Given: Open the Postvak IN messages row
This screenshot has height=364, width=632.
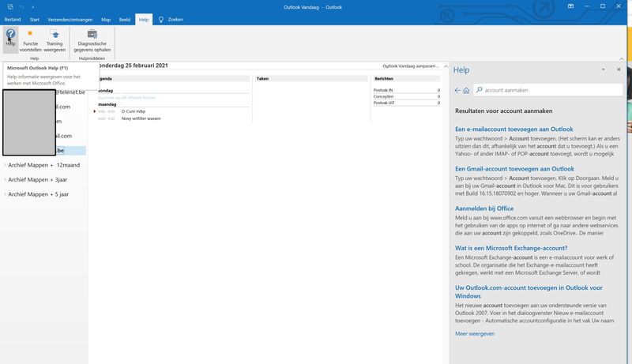Looking at the screenshot, I should (406, 90).
